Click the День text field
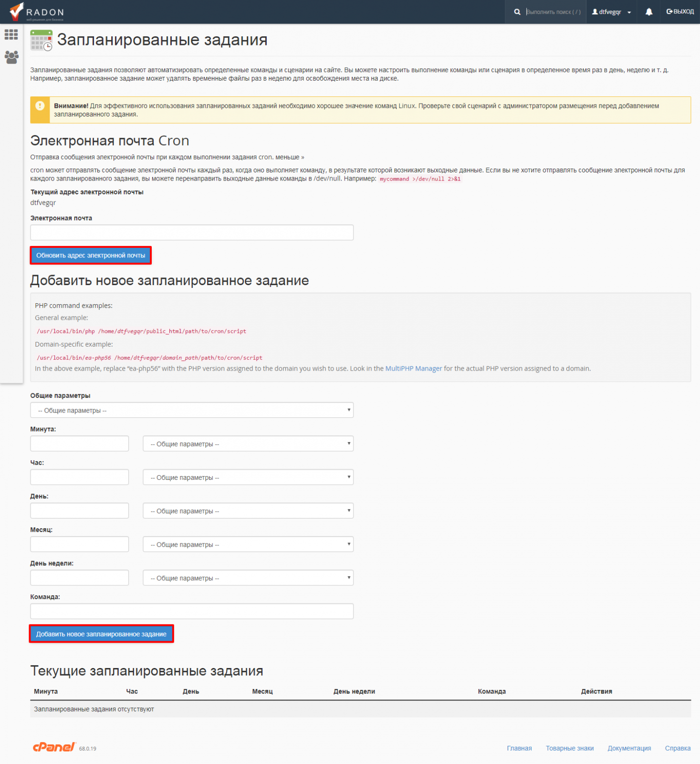This screenshot has width=700, height=764. [x=80, y=510]
